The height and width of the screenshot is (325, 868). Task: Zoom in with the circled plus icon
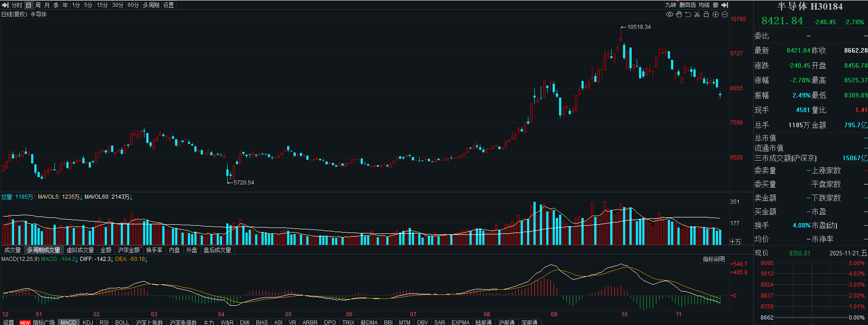(716, 14)
